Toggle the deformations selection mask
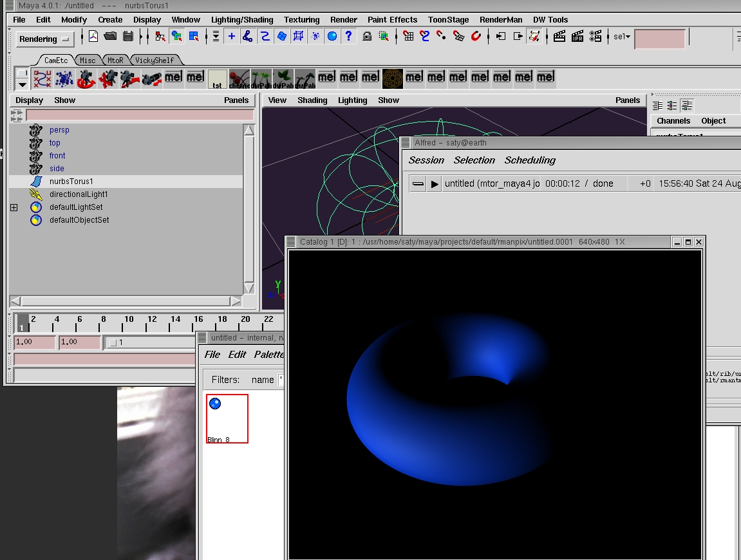This screenshot has height=560, width=741. 298,37
